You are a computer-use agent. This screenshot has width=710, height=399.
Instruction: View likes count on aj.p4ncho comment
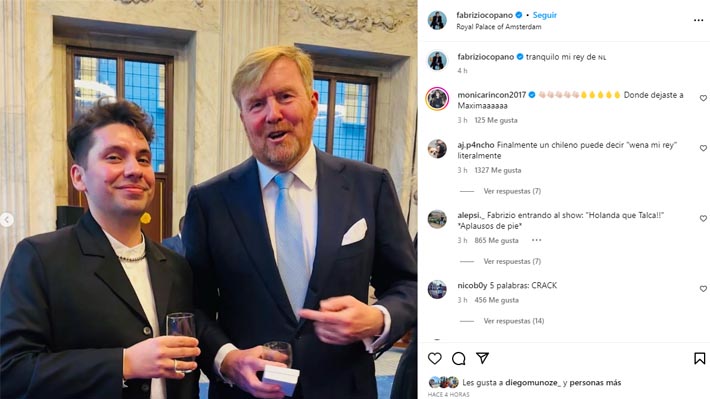click(498, 170)
